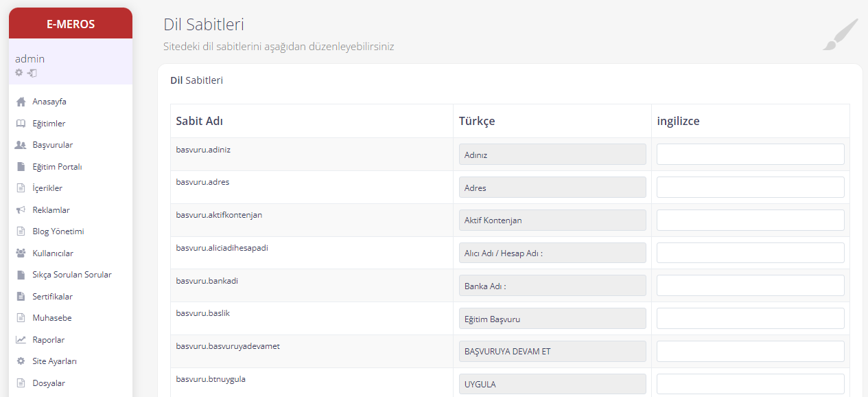Click the home icon beside Anasayfa
Image resolution: width=868 pixels, height=397 pixels.
[21, 102]
